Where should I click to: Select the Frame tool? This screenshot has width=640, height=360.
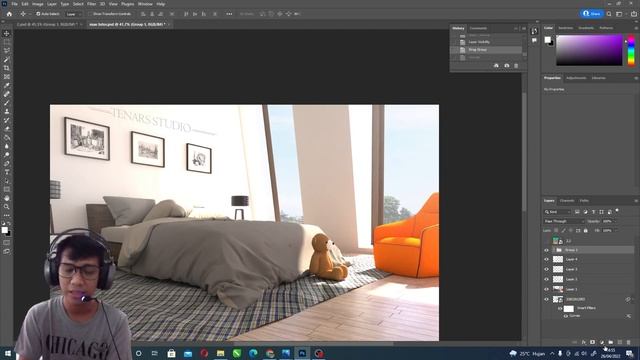pos(7,77)
